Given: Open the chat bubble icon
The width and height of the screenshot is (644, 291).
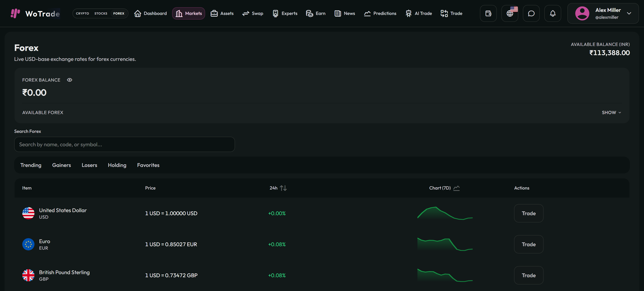Looking at the screenshot, I should pyautogui.click(x=531, y=13).
